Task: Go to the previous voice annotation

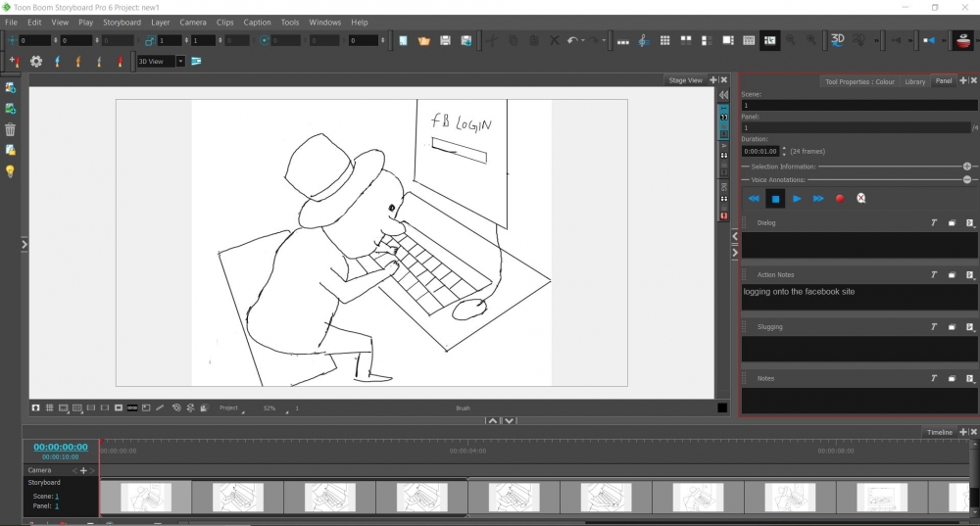Action: tap(754, 199)
